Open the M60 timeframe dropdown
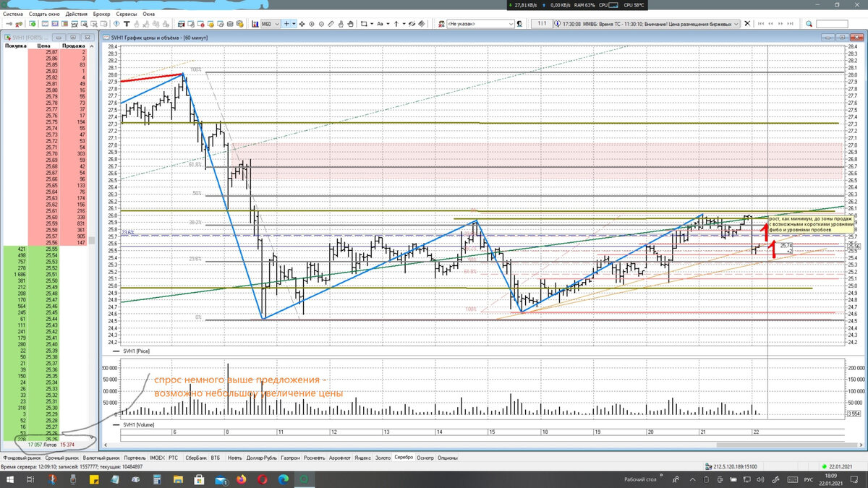868x488 pixels. click(276, 24)
